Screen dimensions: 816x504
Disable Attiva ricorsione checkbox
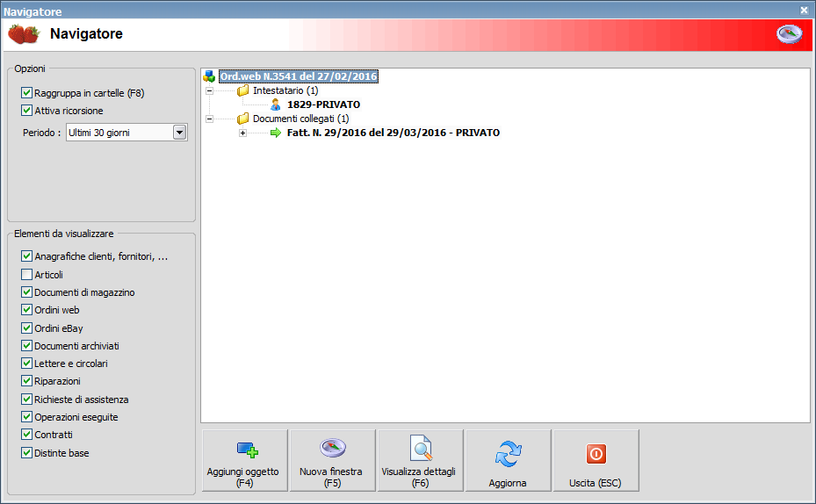pos(26,111)
